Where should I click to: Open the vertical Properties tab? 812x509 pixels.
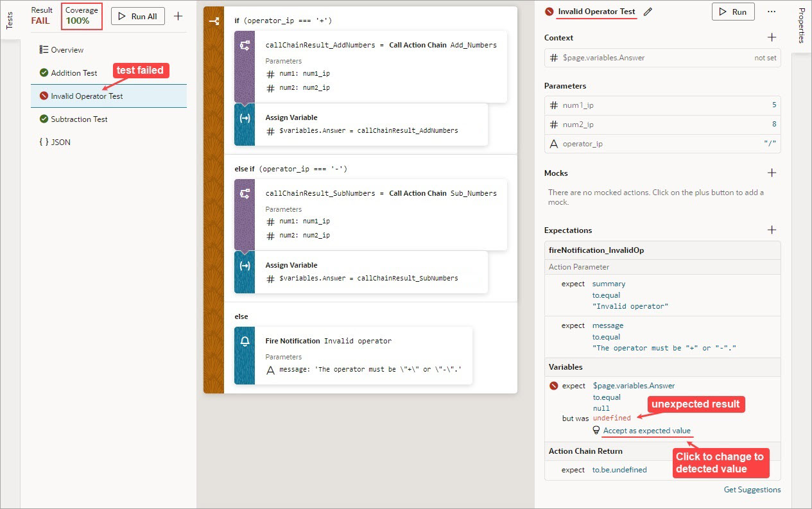[x=802, y=26]
